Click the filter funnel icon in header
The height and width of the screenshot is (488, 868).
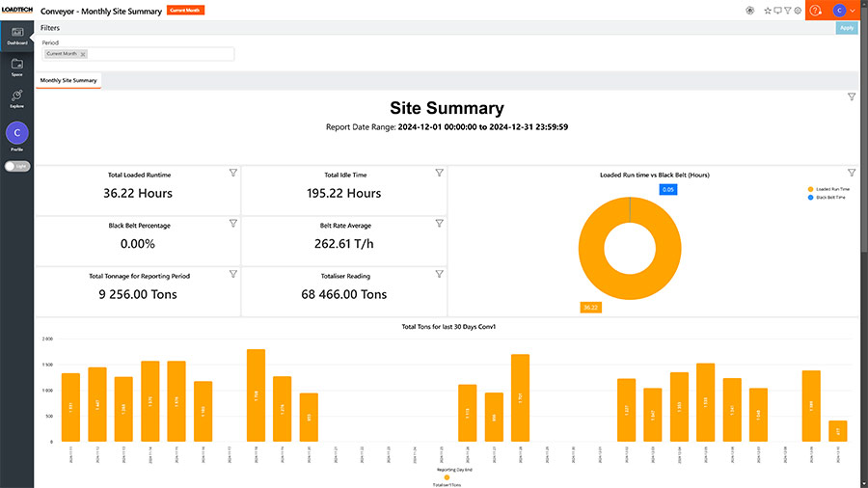pos(788,11)
